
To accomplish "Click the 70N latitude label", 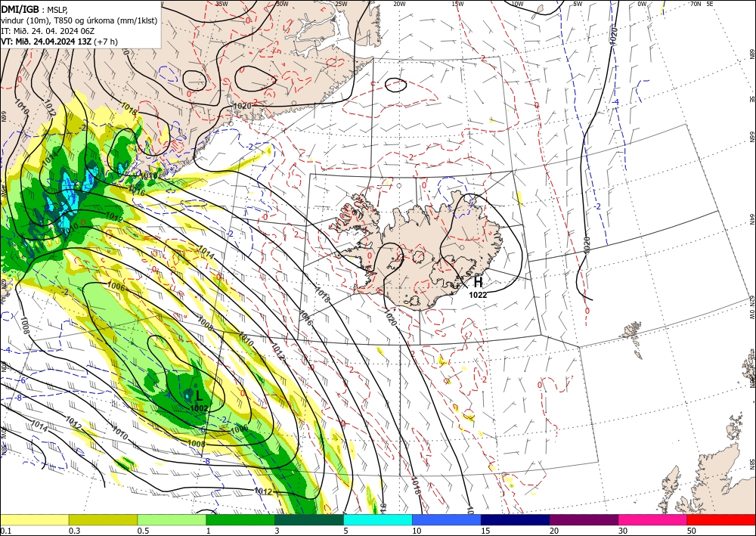I will coord(696,4).
